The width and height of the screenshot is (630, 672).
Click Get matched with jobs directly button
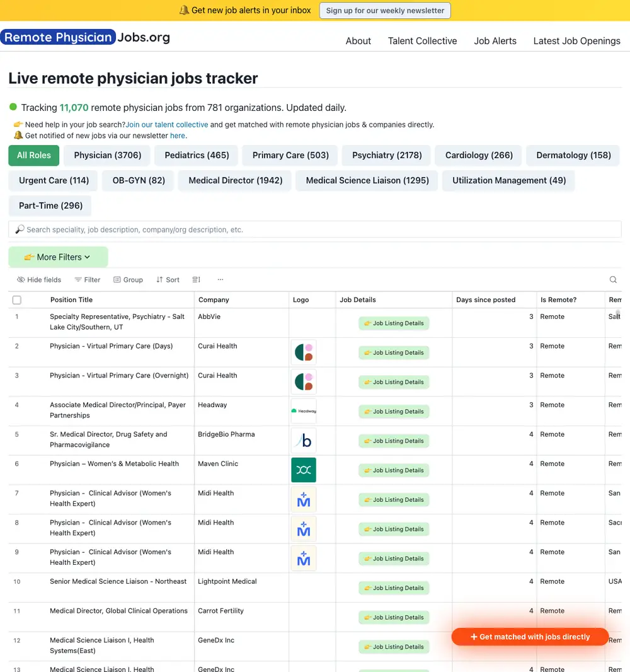[530, 637]
